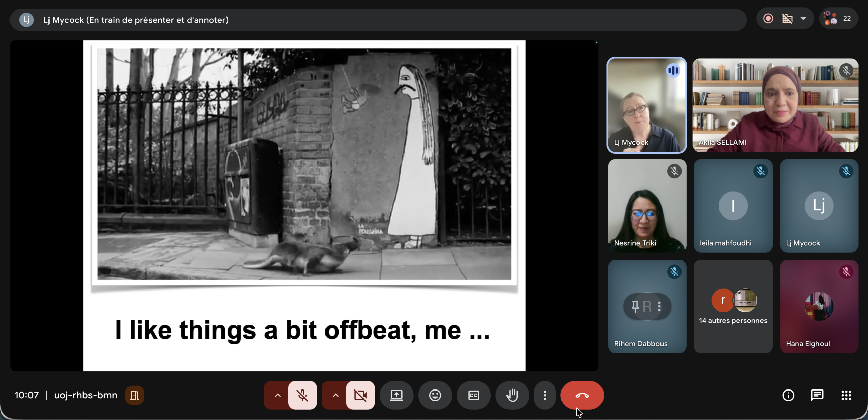The width and height of the screenshot is (868, 420).
Task: Click the raise hand button
Action: point(512,395)
